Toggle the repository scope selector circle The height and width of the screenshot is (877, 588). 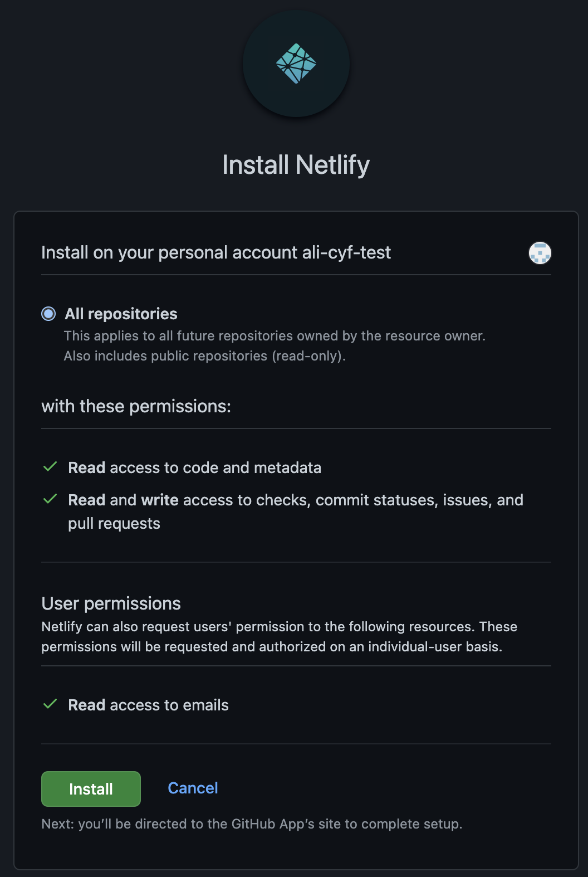(x=48, y=314)
